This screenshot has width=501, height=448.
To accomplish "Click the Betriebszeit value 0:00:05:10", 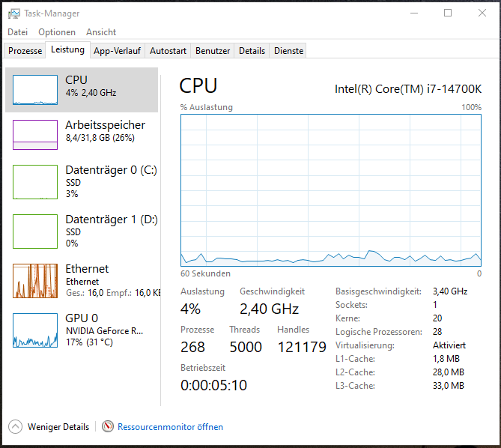I will (213, 385).
